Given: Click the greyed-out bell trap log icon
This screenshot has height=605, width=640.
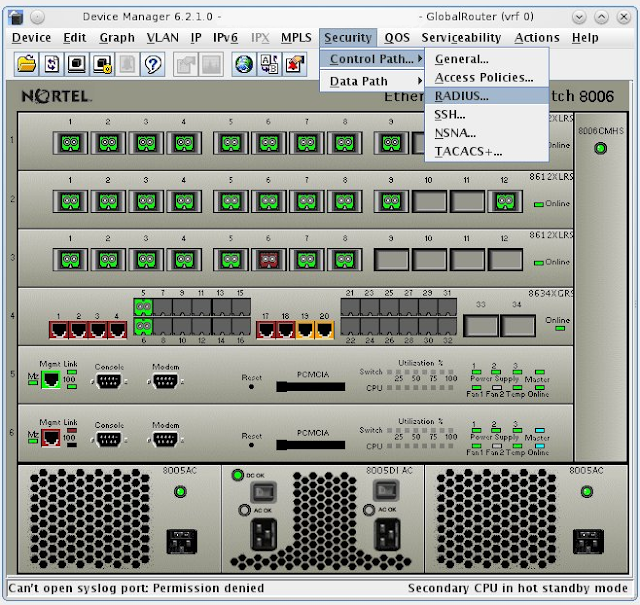Looking at the screenshot, I should point(127,64).
